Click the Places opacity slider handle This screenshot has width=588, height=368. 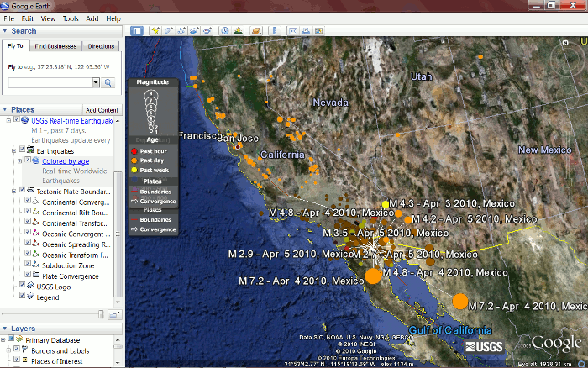[101, 314]
